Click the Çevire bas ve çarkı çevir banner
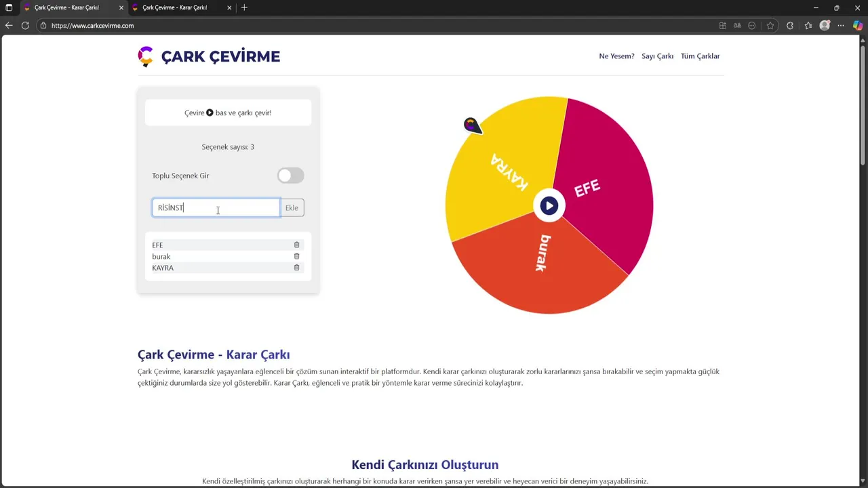This screenshot has width=868, height=488. (x=228, y=113)
